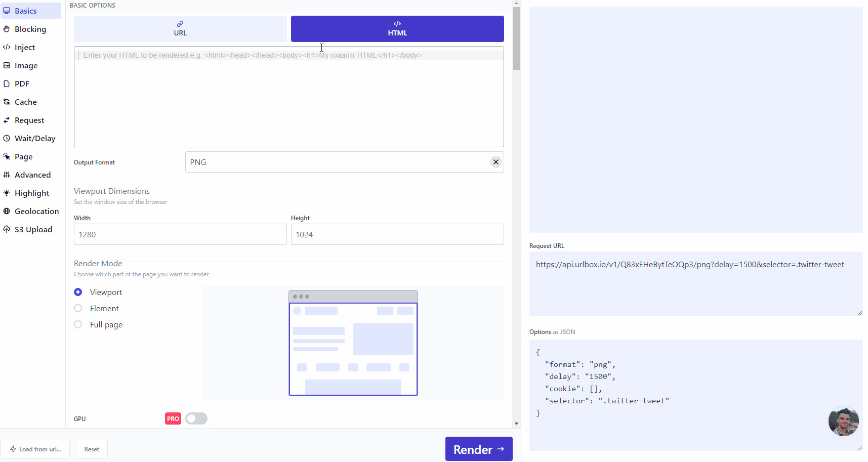Click the Blocking hand icon in sidebar

click(7, 29)
